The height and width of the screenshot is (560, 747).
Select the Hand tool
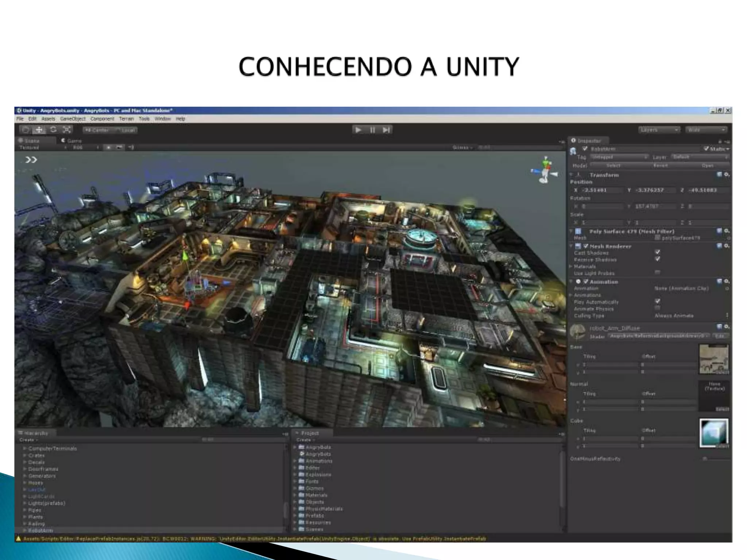coord(25,130)
